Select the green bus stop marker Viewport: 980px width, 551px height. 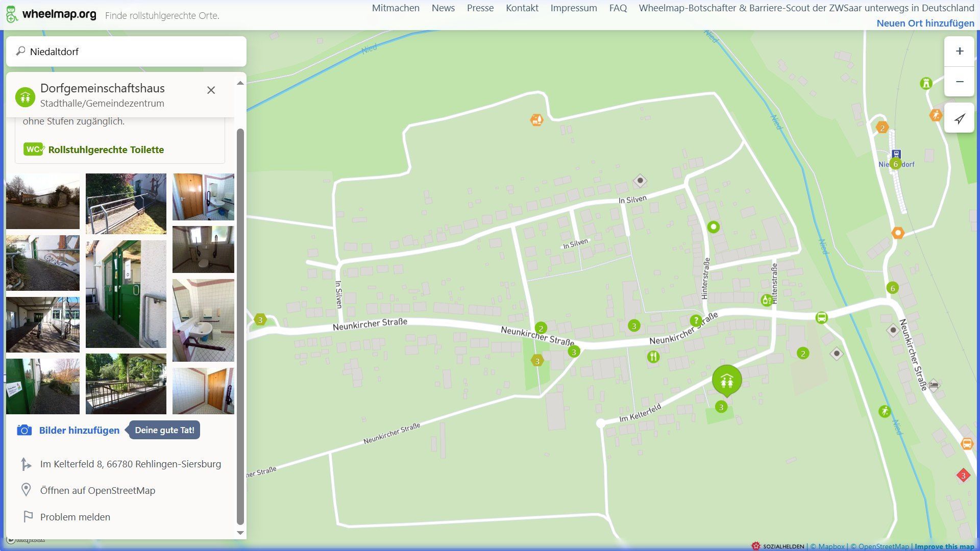(x=821, y=318)
